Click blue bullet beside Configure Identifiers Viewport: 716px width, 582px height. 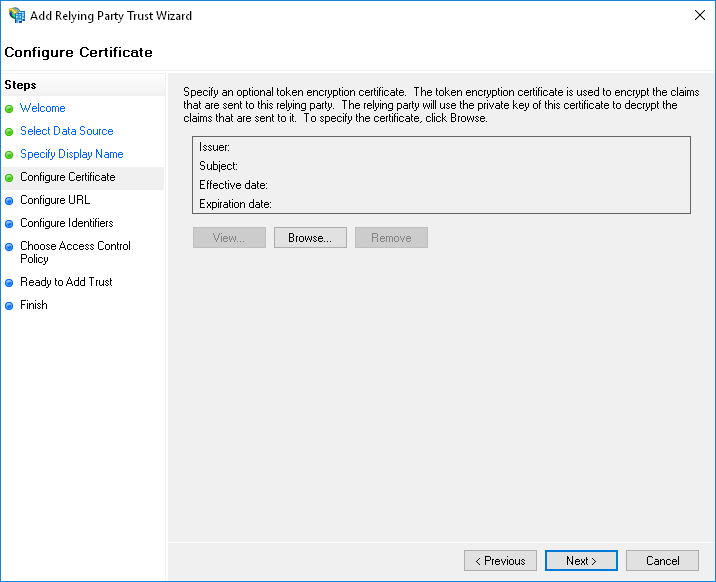click(9, 224)
